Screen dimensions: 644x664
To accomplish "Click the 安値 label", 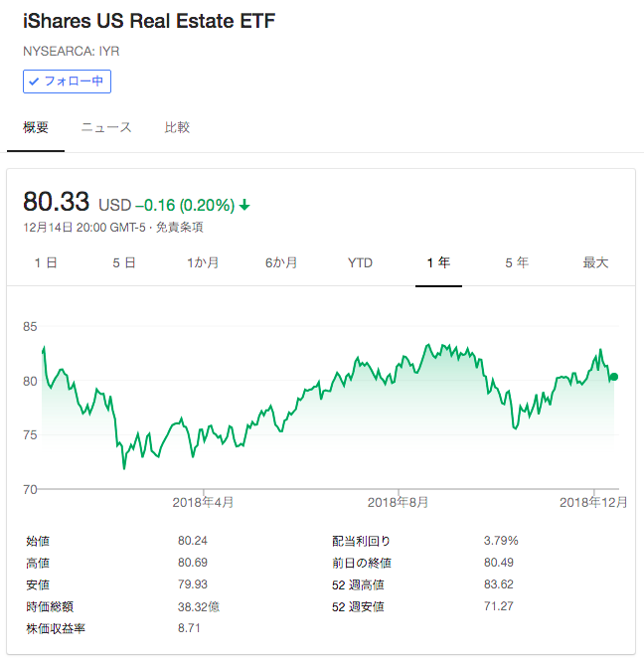I will 38,584.
